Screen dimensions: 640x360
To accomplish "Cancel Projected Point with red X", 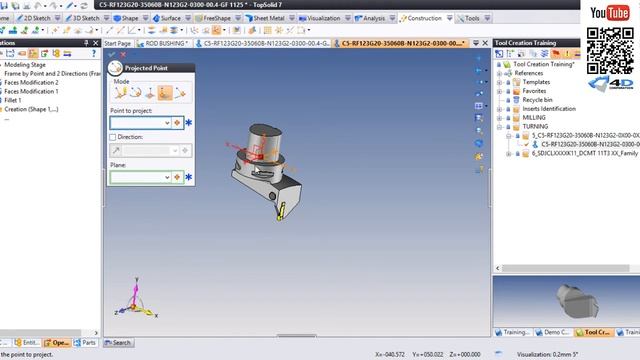I will (x=123, y=54).
